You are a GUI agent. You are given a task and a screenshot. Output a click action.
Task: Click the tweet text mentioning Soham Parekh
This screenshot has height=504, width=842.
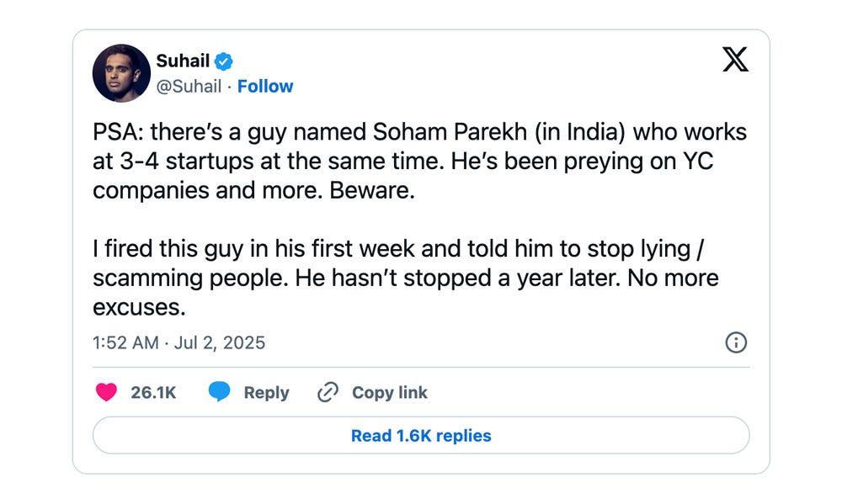(x=419, y=161)
